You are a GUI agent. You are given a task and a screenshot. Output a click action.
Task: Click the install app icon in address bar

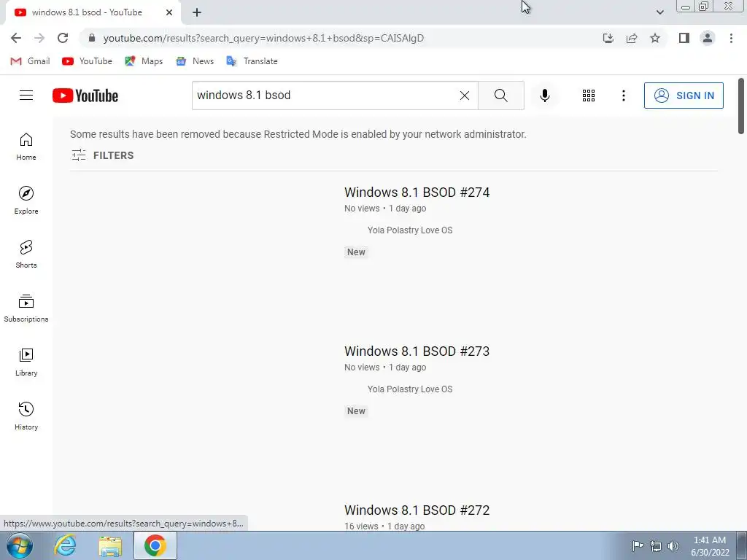(608, 38)
